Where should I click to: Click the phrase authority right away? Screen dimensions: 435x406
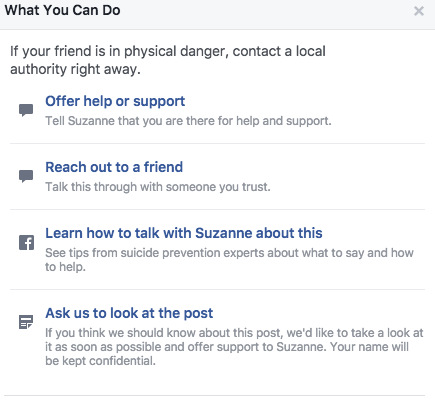[75, 69]
